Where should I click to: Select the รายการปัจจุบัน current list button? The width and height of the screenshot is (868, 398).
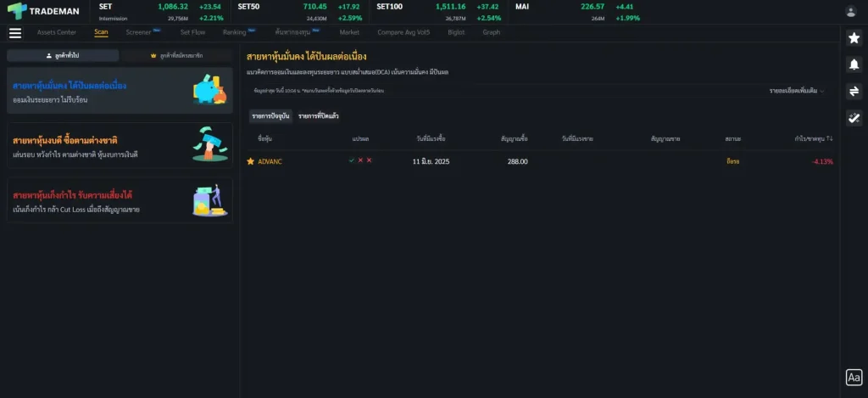(270, 115)
